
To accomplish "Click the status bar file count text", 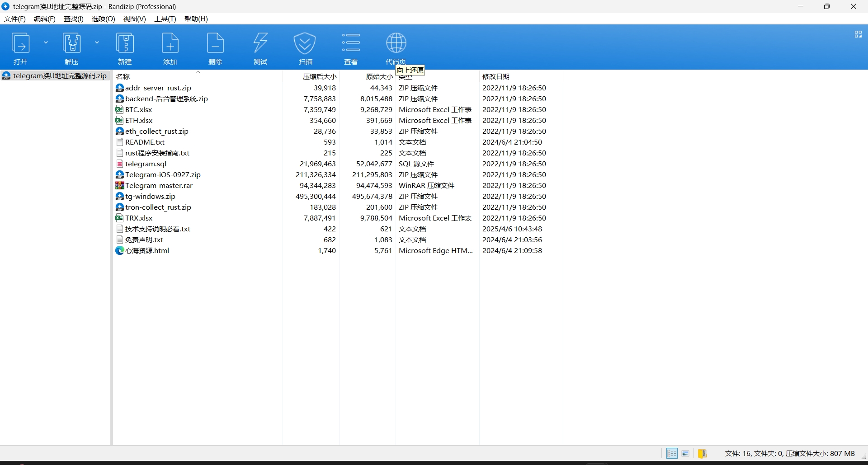I will pyautogui.click(x=790, y=453).
